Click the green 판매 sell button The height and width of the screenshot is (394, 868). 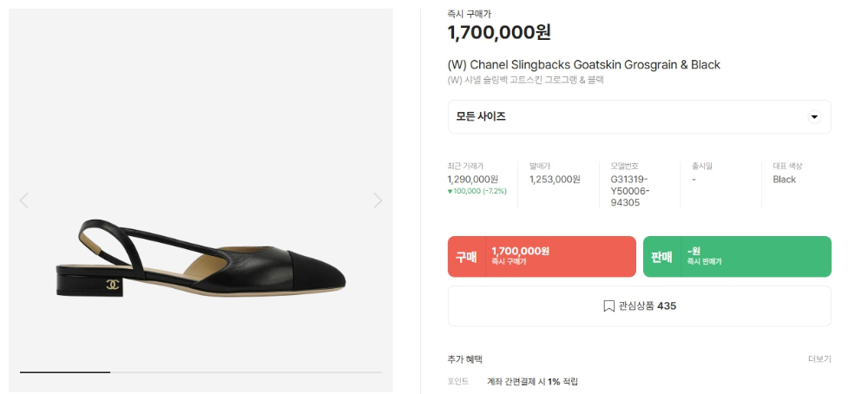tap(737, 257)
